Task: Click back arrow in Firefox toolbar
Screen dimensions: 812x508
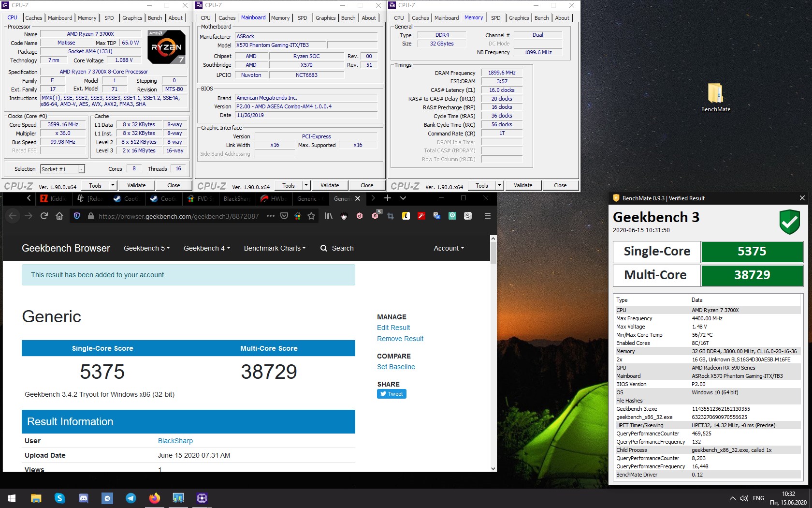Action: coord(13,216)
